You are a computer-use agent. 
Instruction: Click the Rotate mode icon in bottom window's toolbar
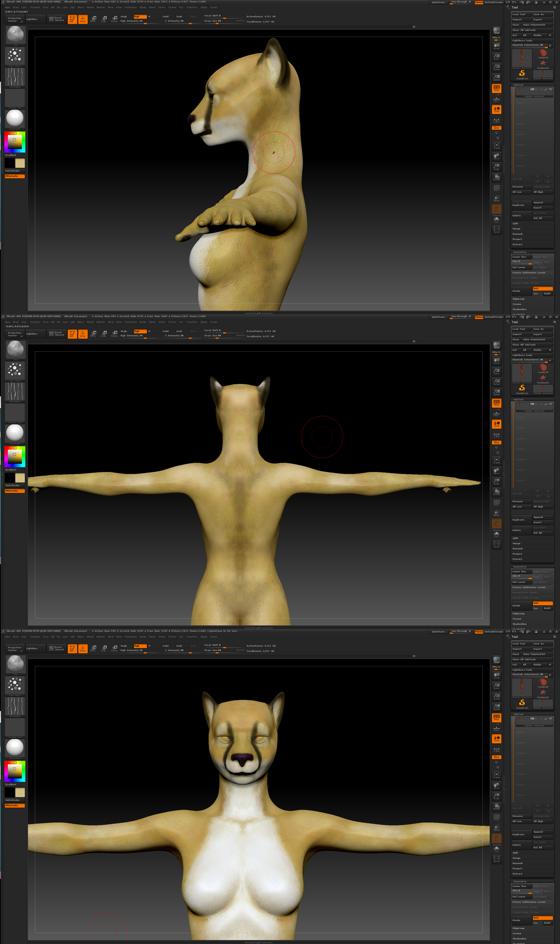[114, 649]
